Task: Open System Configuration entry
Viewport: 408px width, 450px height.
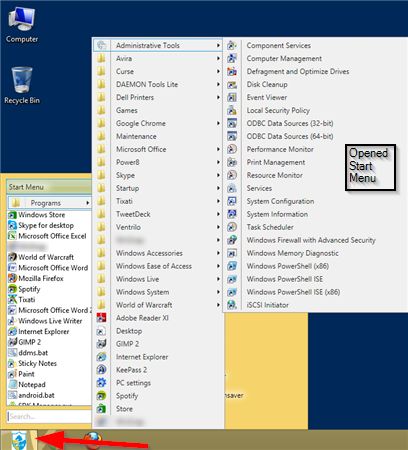Action: pos(280,201)
